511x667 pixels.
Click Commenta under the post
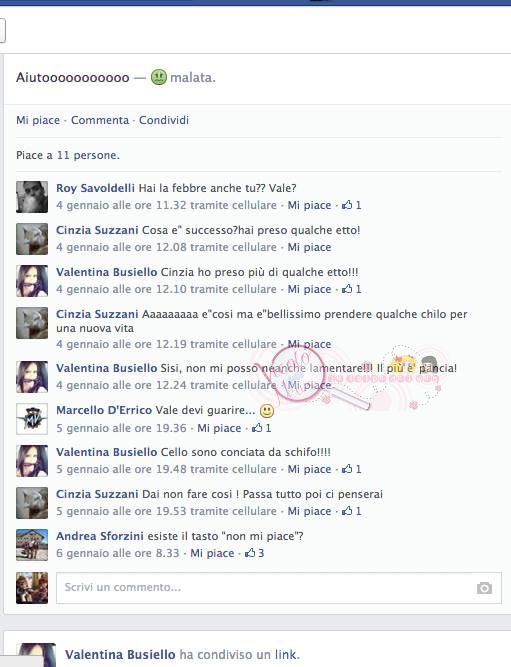tap(100, 120)
